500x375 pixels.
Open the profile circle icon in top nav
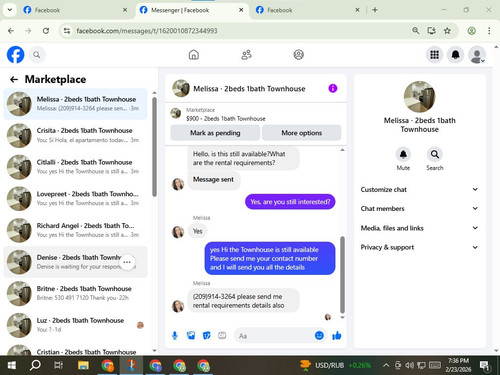click(x=298, y=55)
